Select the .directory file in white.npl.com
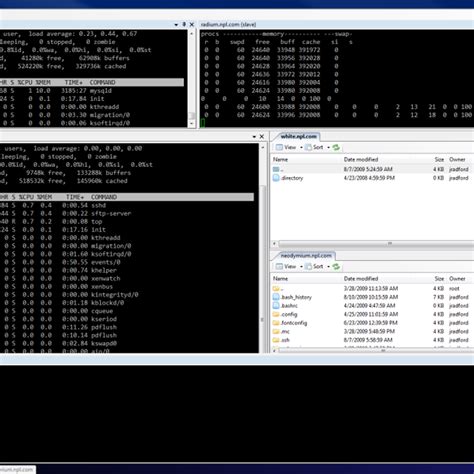This screenshot has width=474, height=474. [288, 178]
